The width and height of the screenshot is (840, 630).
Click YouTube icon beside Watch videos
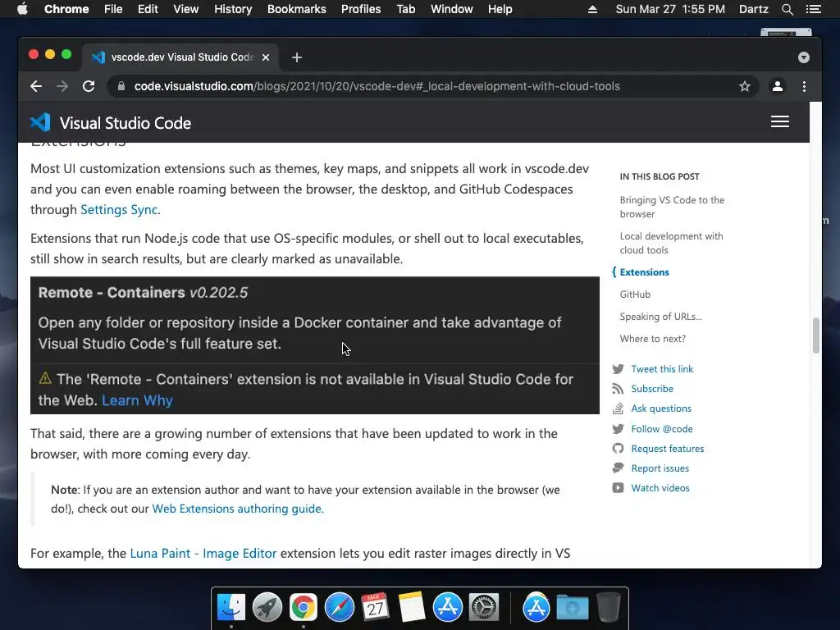pos(619,488)
